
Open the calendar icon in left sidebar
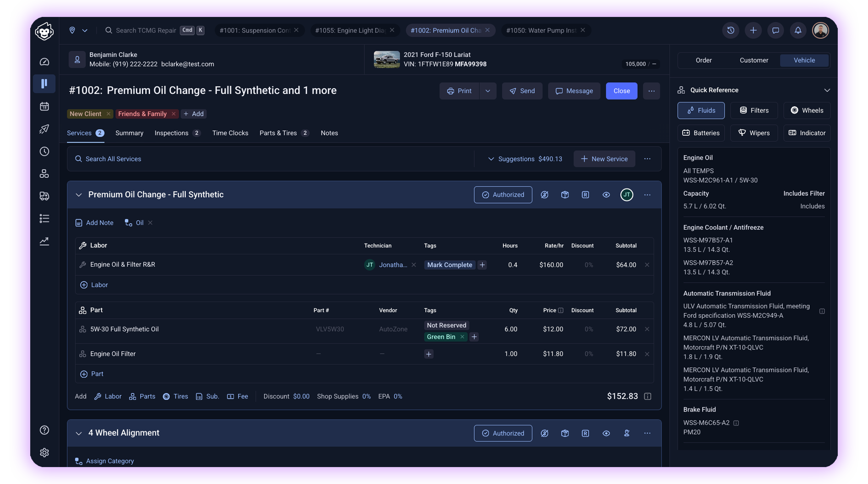44,107
